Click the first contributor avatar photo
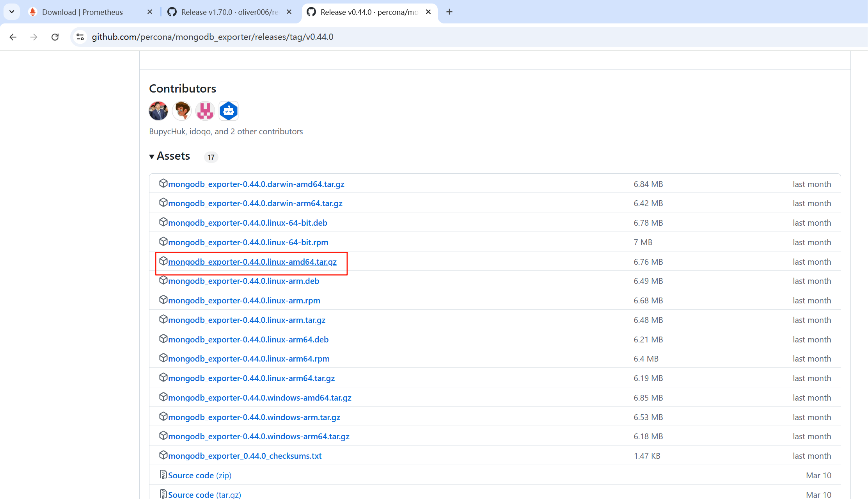Screen dimensions: 868x499 [x=158, y=111]
